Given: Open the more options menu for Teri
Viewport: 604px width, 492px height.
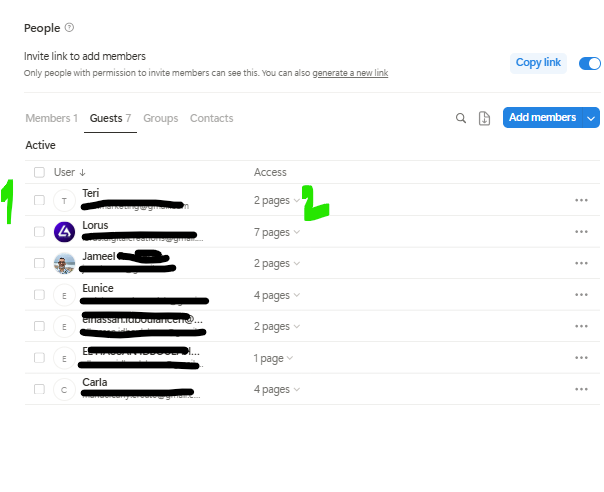Looking at the screenshot, I should (x=581, y=200).
